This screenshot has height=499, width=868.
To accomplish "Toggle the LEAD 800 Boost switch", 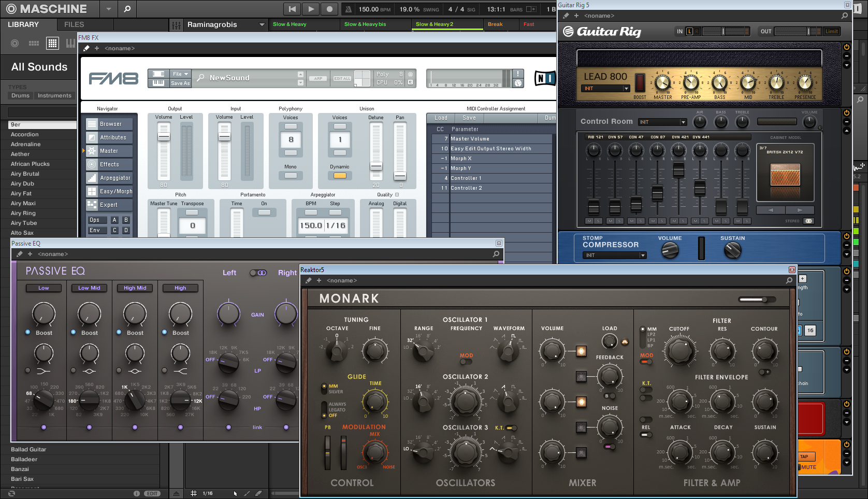I will [x=640, y=83].
